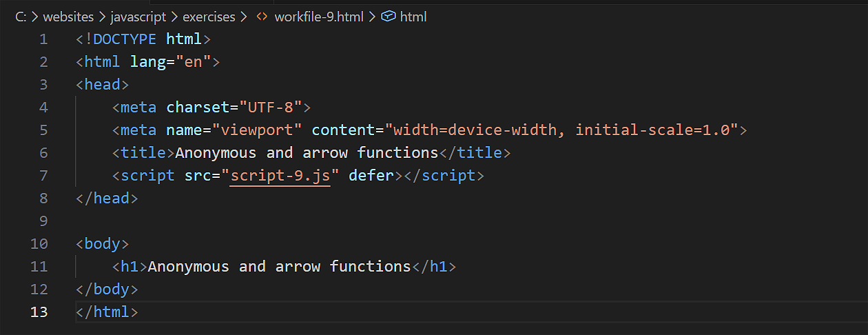This screenshot has width=868, height=335.
Task: Place cursor on the DOCTYPE keyword
Action: (125, 39)
